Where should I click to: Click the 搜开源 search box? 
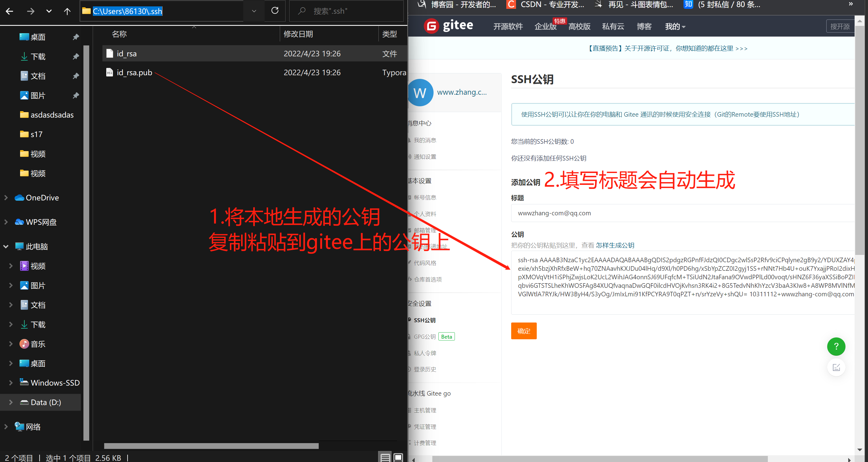pos(840,26)
